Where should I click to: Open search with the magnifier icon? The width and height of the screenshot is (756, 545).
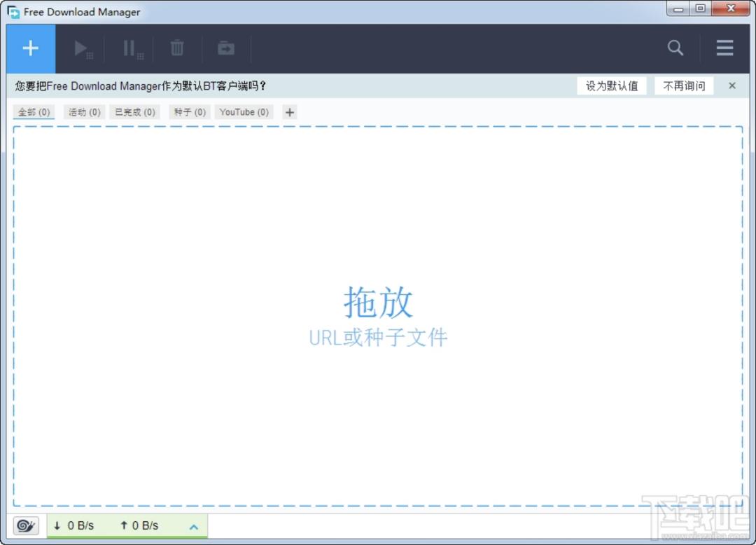point(675,48)
